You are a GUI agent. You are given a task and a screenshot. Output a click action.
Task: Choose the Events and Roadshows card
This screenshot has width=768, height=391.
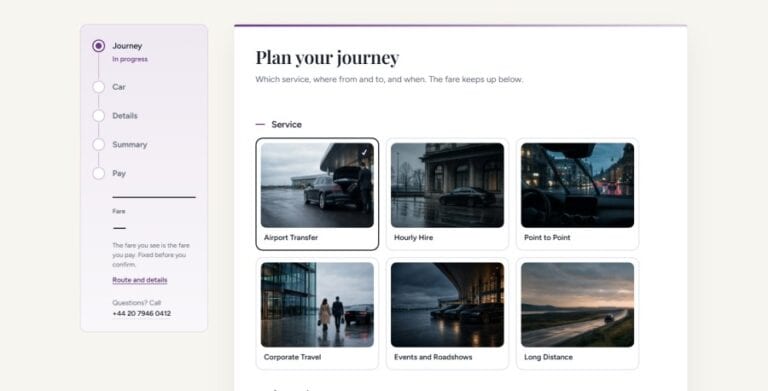point(447,314)
